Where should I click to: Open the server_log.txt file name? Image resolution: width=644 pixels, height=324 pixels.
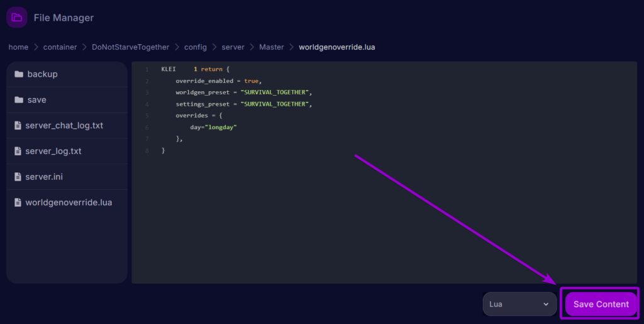coord(53,152)
